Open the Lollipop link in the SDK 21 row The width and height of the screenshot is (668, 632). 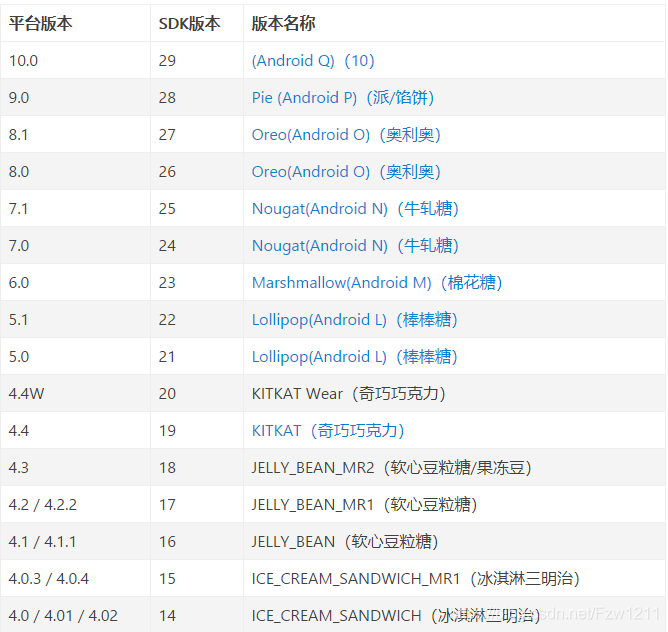(x=354, y=357)
